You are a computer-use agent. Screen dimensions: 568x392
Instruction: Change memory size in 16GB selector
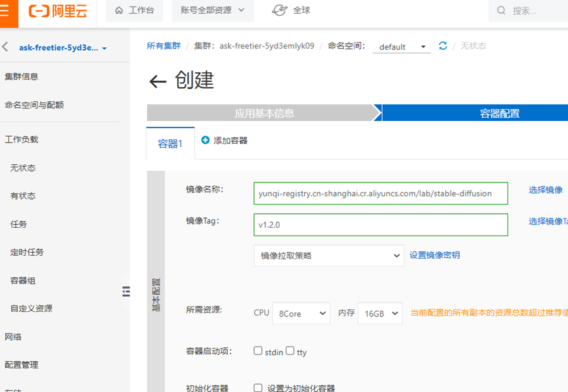[x=380, y=313]
